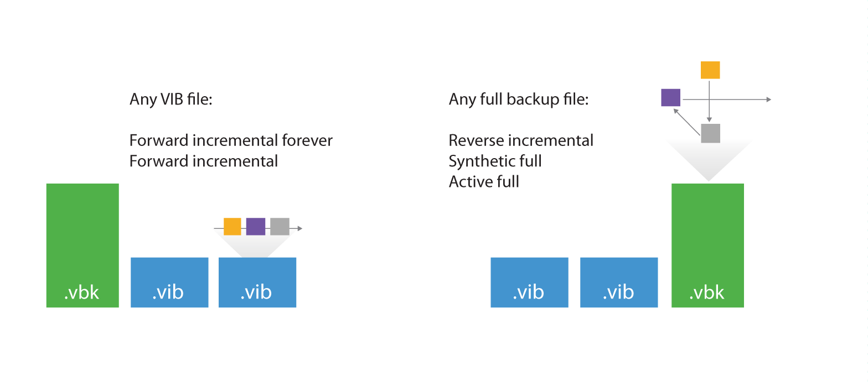Click the purple square next to the long horizontal arrow
The image size is (868, 387).
[670, 97]
